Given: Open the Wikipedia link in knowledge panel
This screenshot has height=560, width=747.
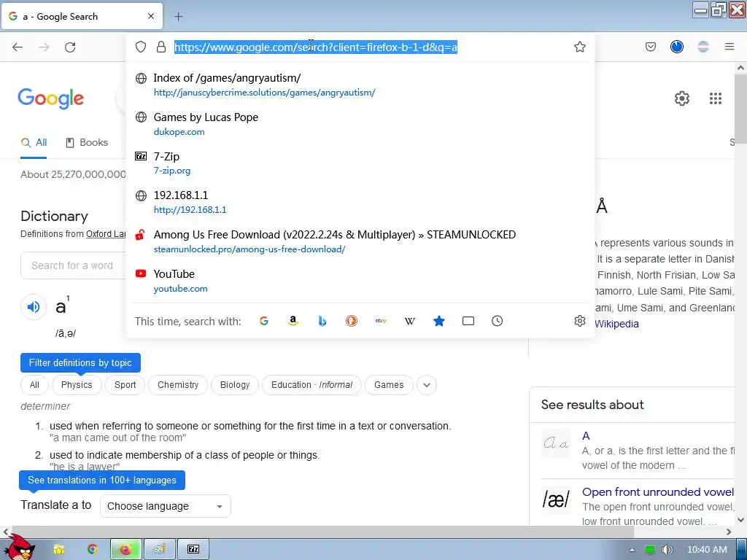Looking at the screenshot, I should click(616, 324).
